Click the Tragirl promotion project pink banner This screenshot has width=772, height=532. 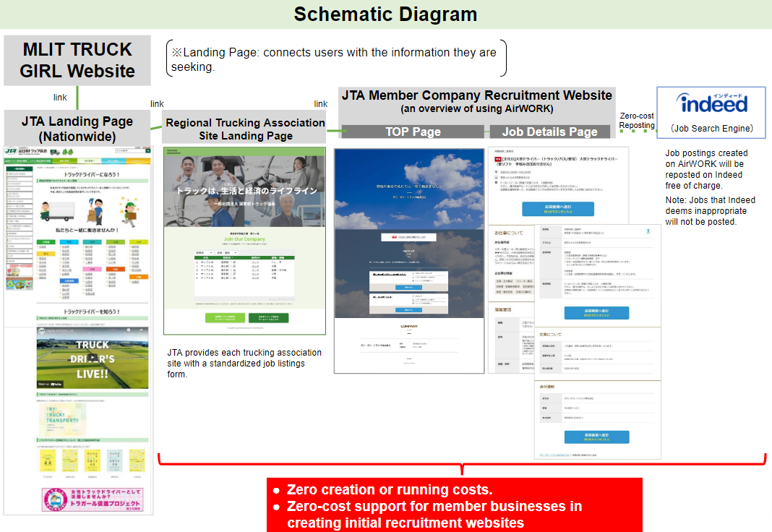tap(93, 498)
